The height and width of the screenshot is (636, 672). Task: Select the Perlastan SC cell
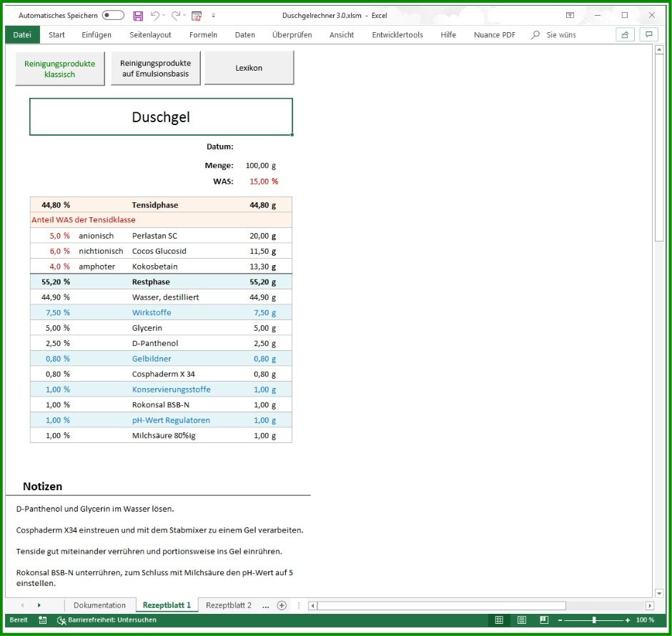pyautogui.click(x=154, y=236)
